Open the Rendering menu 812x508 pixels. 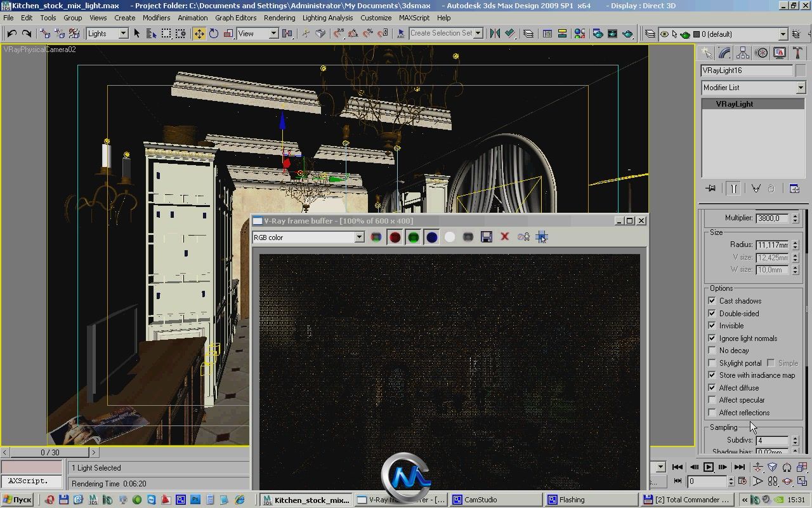coord(279,18)
